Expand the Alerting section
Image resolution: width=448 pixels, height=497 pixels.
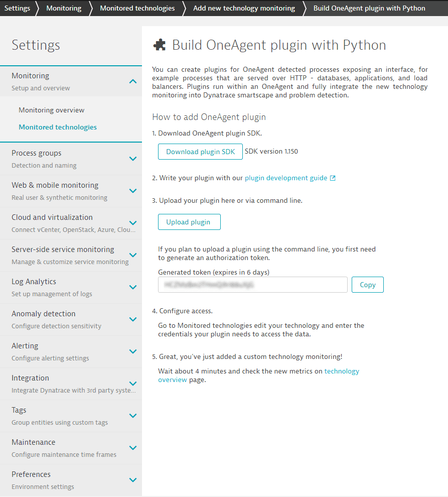(133, 351)
